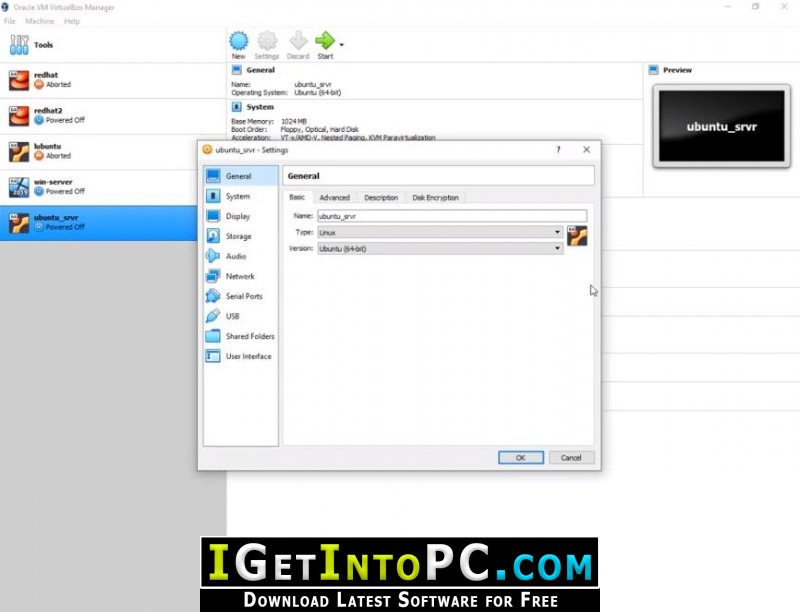The width and height of the screenshot is (800, 612).
Task: Select the redhat virtual machine icon
Action: (19, 81)
